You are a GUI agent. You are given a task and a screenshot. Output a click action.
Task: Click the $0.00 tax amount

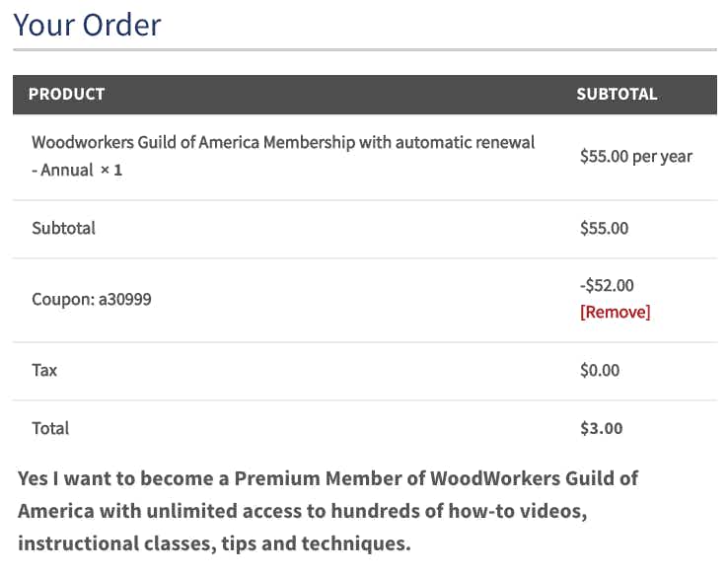pyautogui.click(x=600, y=370)
